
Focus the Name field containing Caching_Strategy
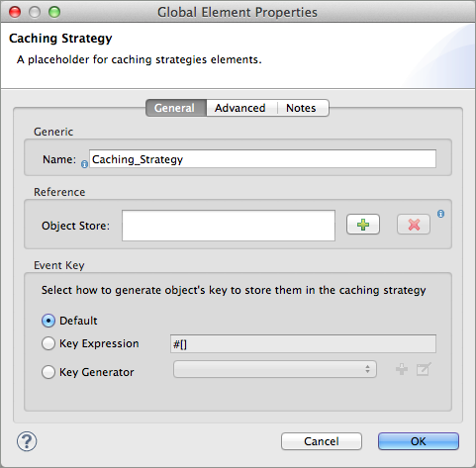tap(262, 159)
